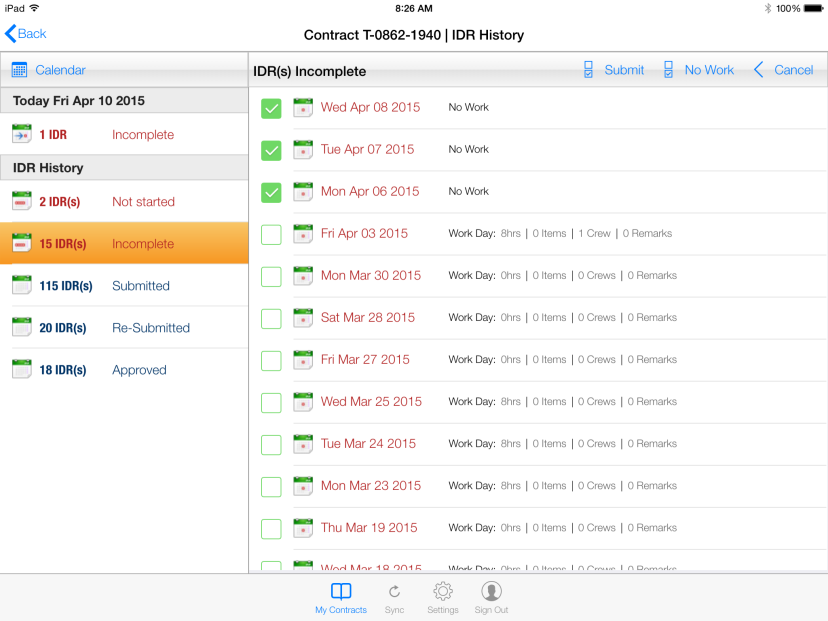Image resolution: width=828 pixels, height=621 pixels.
Task: Uncheck the Tue Apr 07 2015 checkbox
Action: pos(271,150)
